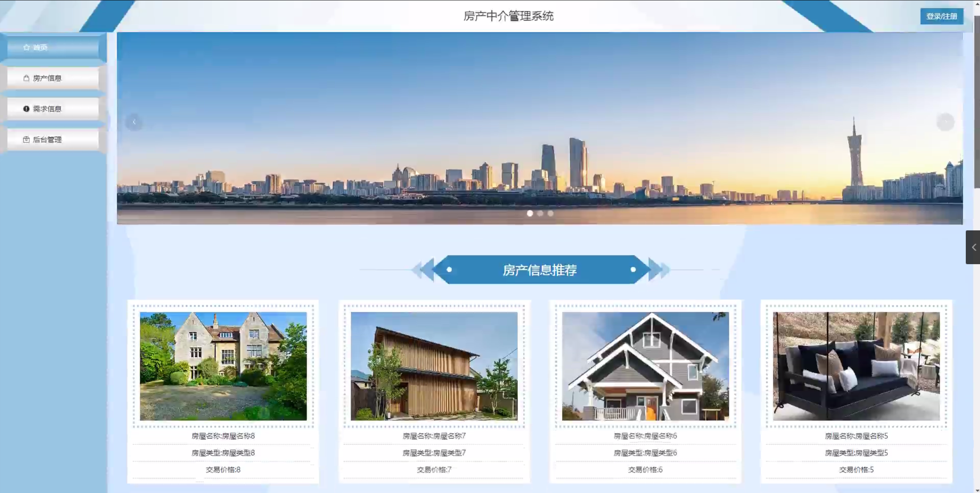
Task: Select the first carousel indicator dot
Action: (x=530, y=213)
